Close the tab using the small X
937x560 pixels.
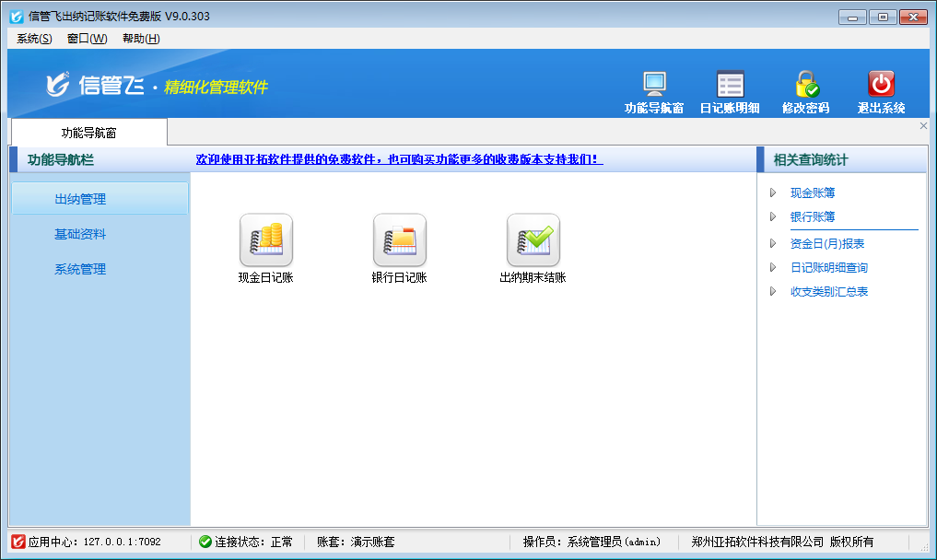[x=923, y=126]
